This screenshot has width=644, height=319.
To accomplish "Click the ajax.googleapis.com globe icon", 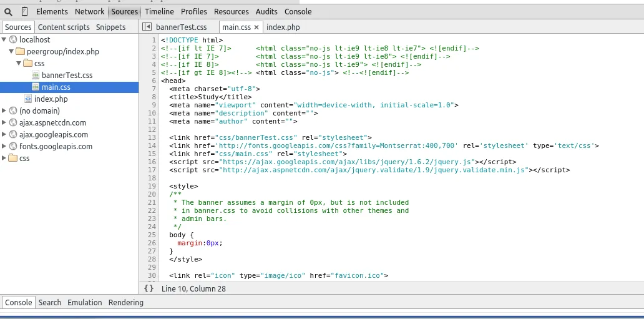I will pyautogui.click(x=13, y=134).
